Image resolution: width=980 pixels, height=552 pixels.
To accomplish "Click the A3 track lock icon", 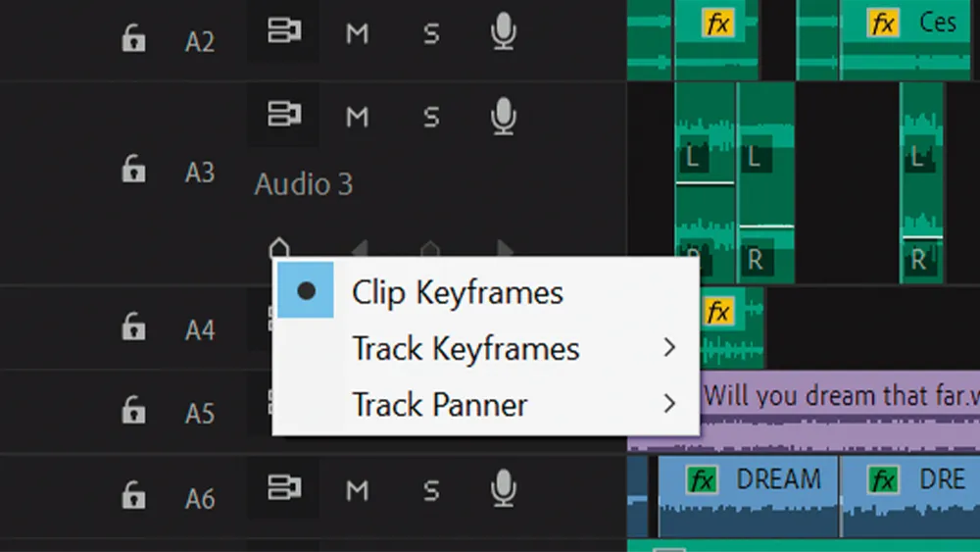I will coord(132,170).
